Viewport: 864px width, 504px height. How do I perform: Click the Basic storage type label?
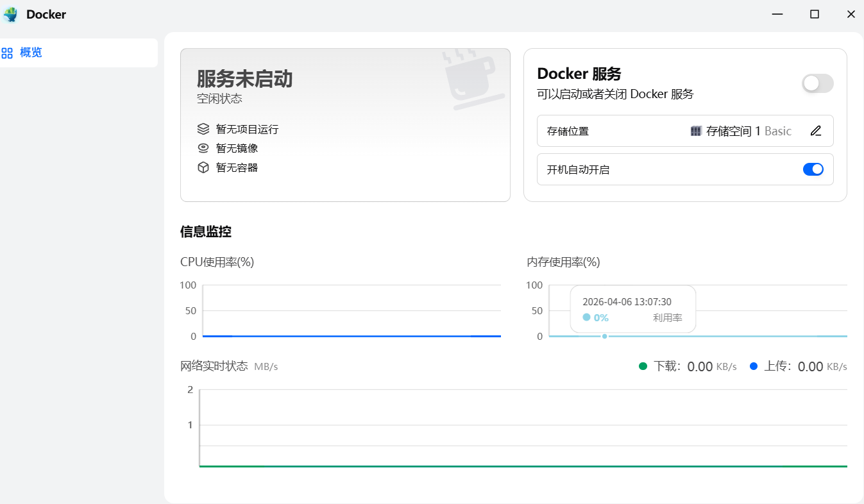778,131
